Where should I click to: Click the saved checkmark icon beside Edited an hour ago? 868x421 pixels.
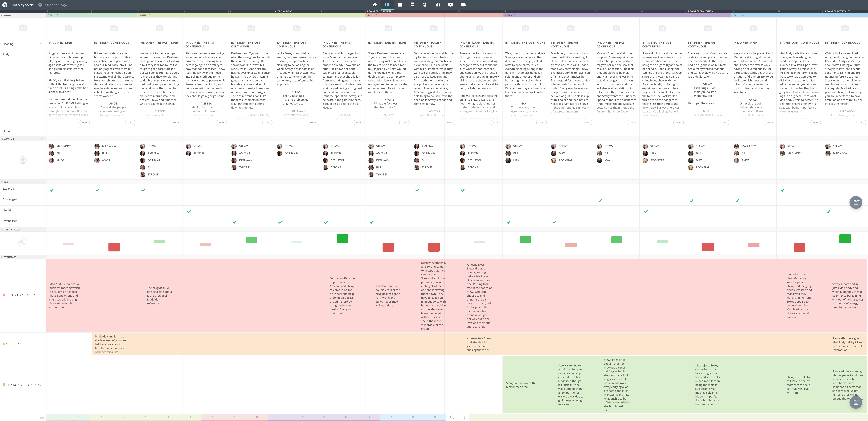[40, 5]
